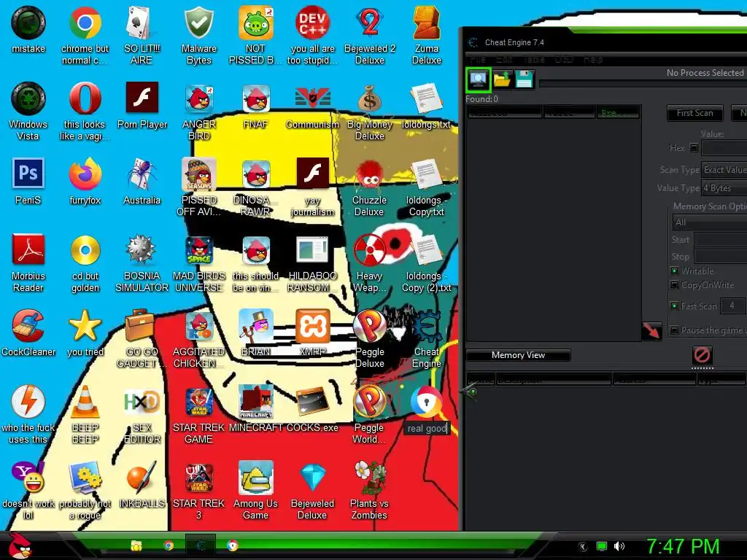Image resolution: width=747 pixels, height=560 pixels.
Task: Open the Cheat Engine desktop shortcut
Action: click(426, 326)
